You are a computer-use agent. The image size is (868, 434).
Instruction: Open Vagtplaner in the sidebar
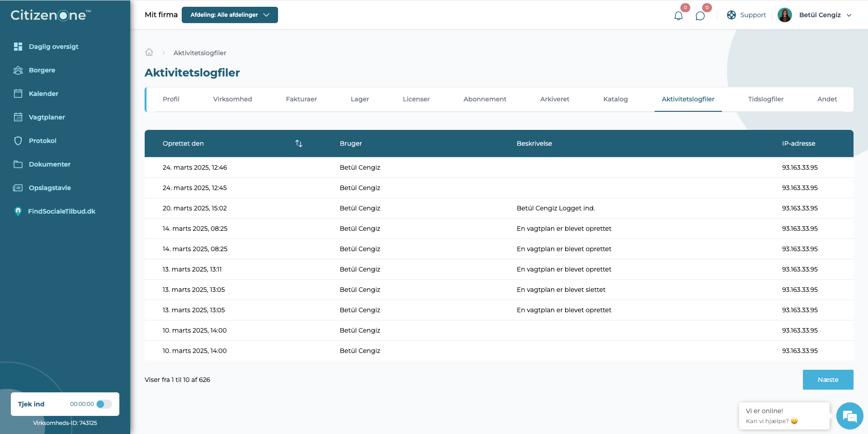tap(47, 117)
